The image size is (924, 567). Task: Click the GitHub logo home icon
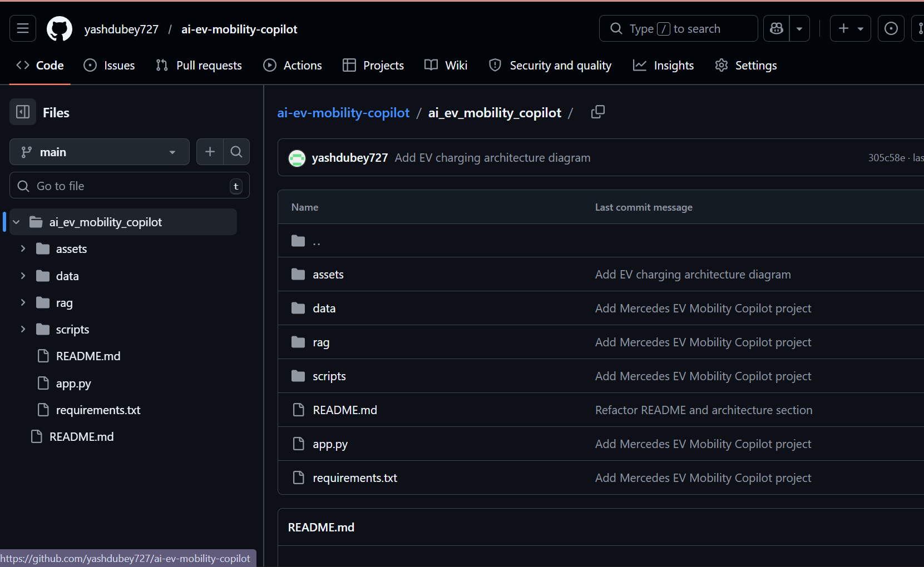click(x=60, y=29)
